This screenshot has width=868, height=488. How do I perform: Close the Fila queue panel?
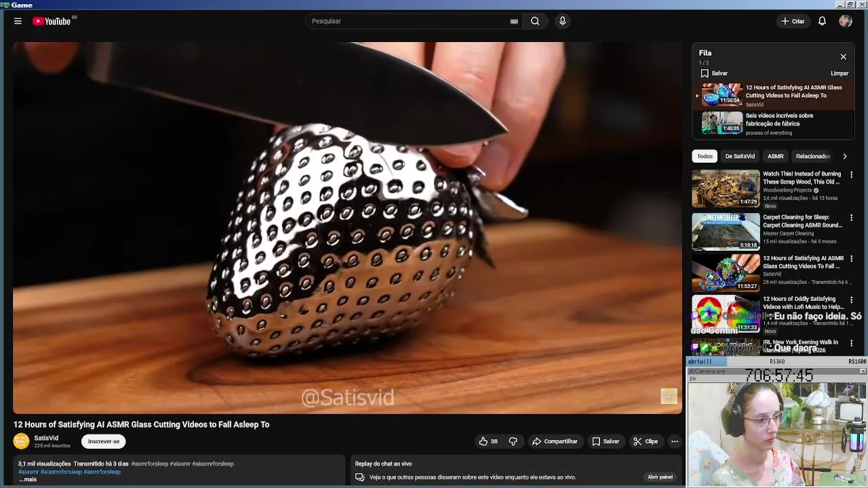click(x=843, y=57)
